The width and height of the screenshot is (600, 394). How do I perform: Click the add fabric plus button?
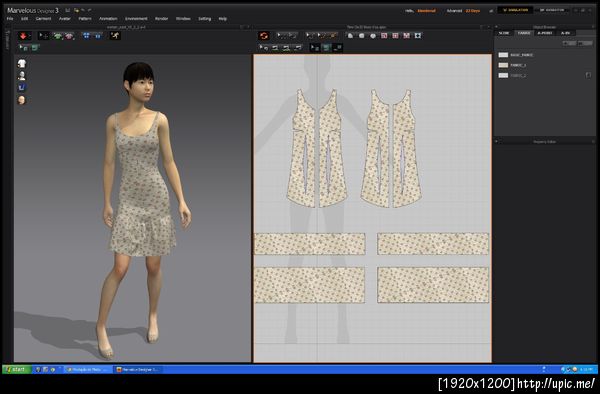click(x=569, y=43)
